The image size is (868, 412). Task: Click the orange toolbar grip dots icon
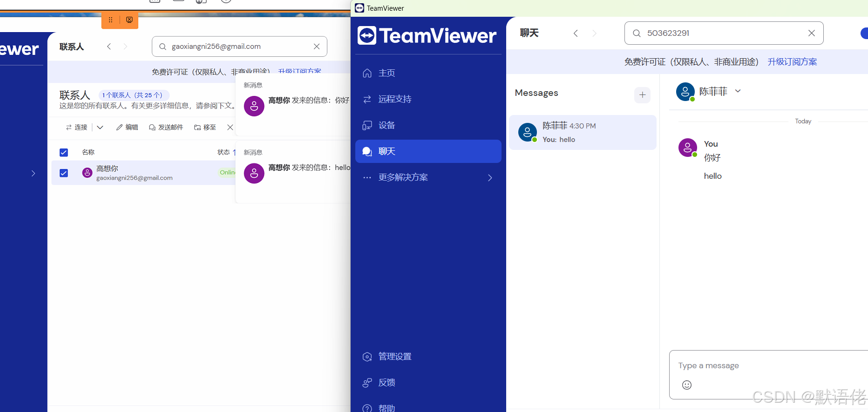coord(110,20)
